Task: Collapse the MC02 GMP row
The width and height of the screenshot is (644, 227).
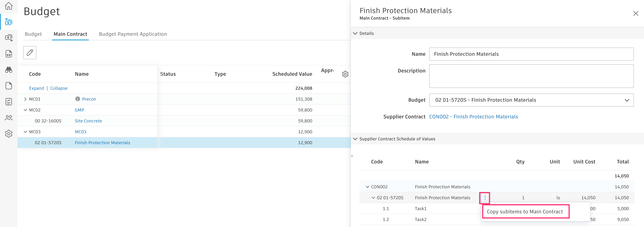Action: click(x=25, y=110)
